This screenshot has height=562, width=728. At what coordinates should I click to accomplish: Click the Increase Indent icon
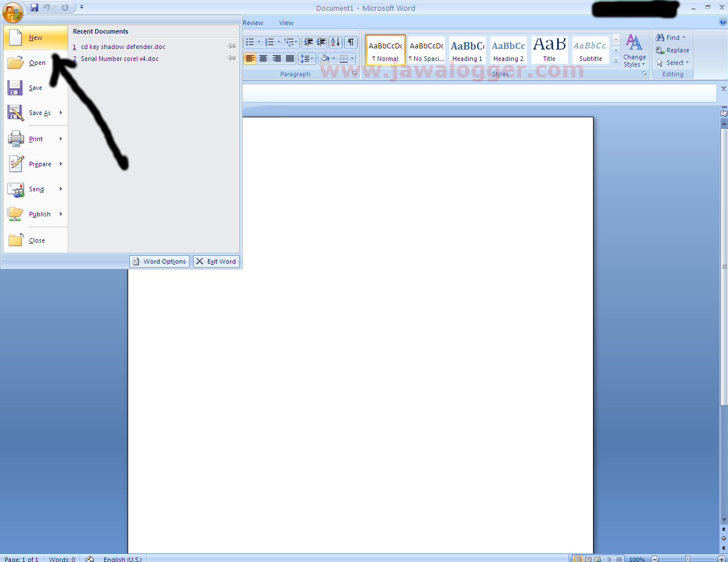[321, 42]
